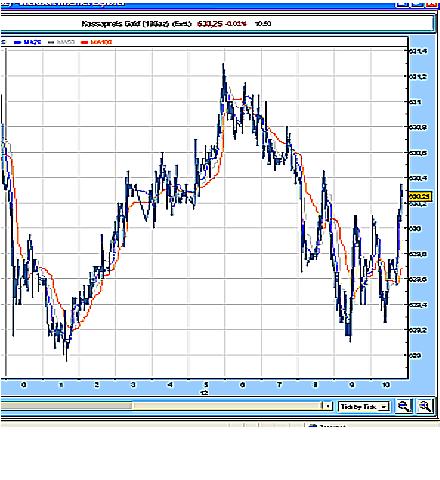
Task: Click the MA25 legend entry
Action: 28,42
